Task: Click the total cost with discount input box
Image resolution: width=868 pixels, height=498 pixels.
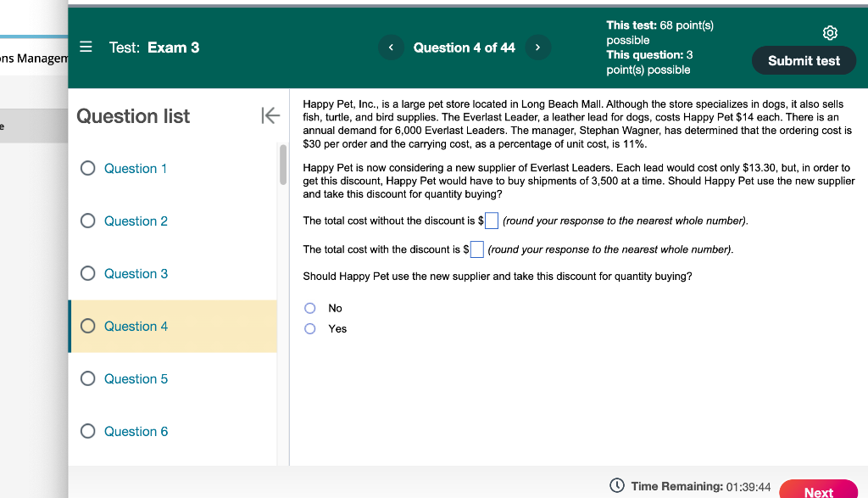Action: [476, 249]
